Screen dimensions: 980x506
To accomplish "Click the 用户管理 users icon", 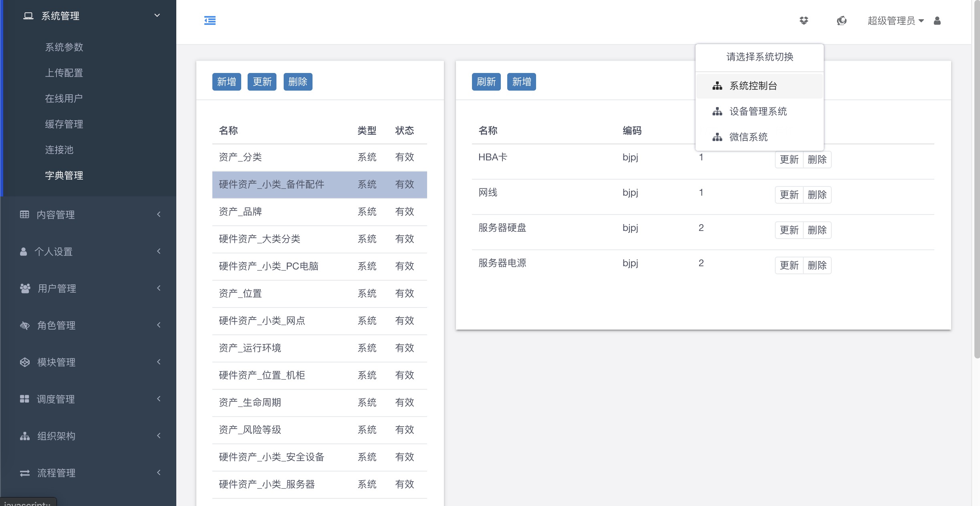I will pos(24,288).
